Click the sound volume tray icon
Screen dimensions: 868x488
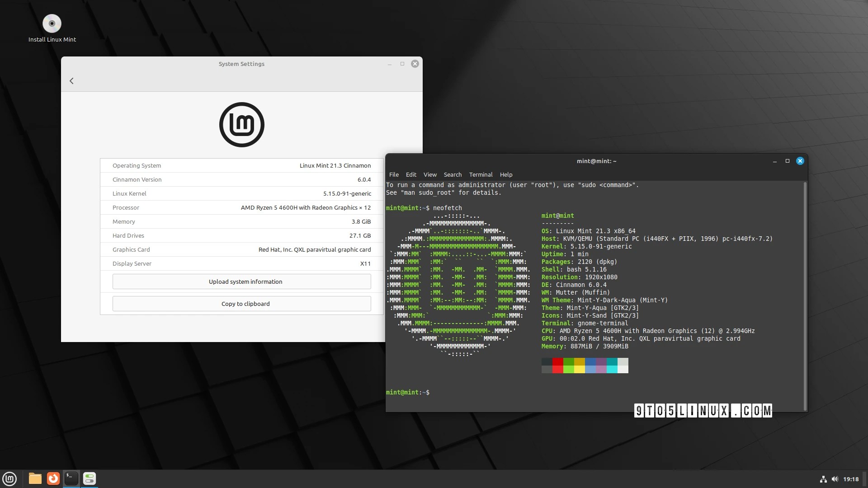coord(835,479)
